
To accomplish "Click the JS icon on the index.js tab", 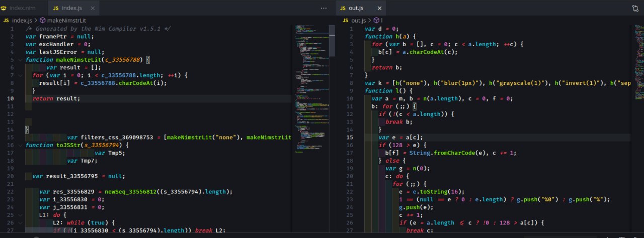I will (x=55, y=9).
